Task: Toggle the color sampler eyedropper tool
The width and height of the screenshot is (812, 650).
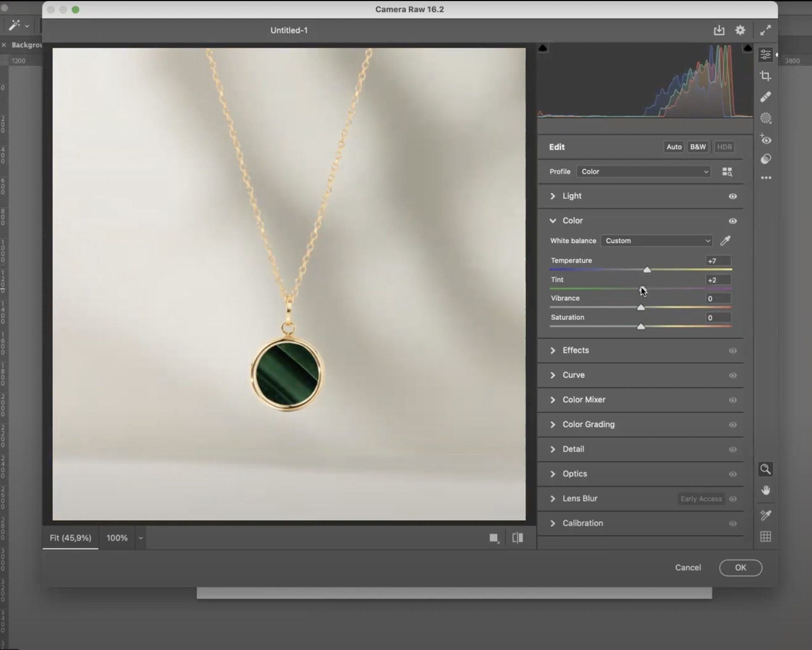Action: (x=765, y=515)
